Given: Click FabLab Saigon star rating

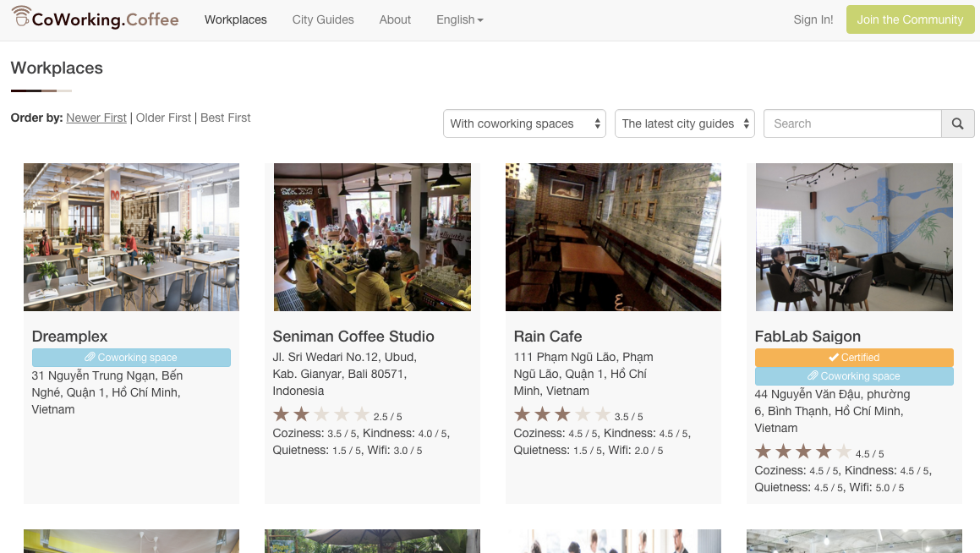Looking at the screenshot, I should click(803, 452).
